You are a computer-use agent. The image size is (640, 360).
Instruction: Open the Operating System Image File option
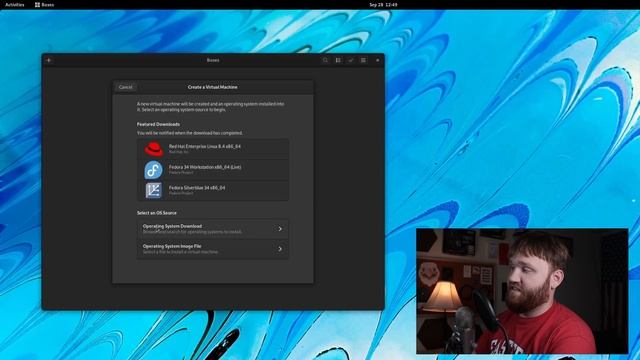coord(213,249)
